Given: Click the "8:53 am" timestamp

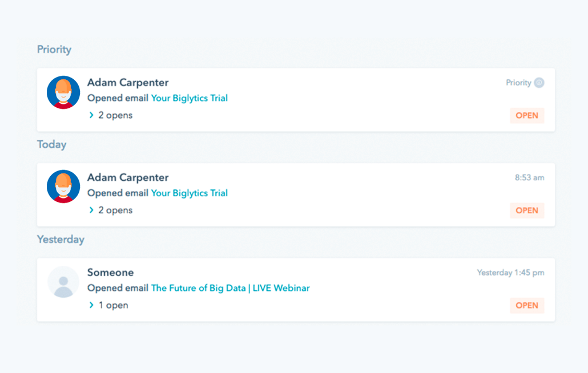Looking at the screenshot, I should 529,178.
